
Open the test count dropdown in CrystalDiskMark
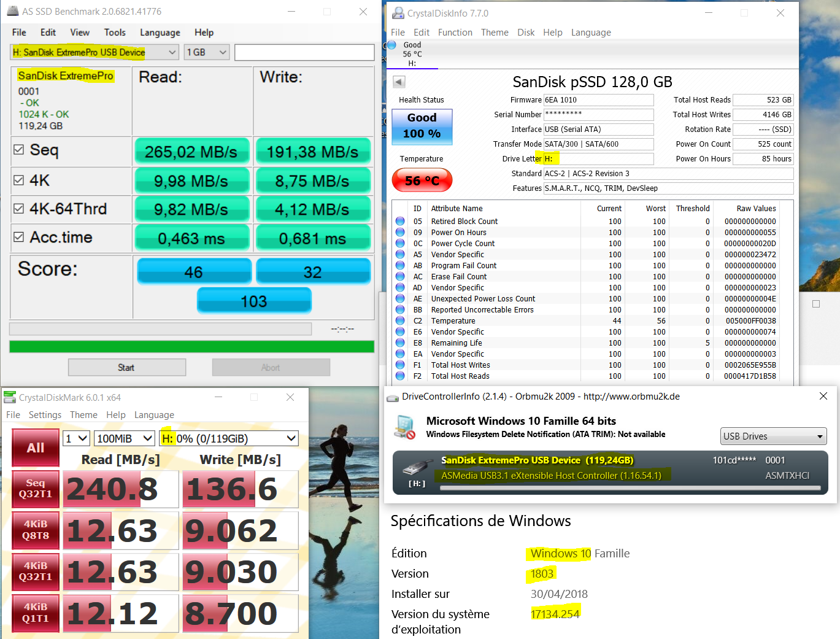(x=77, y=438)
